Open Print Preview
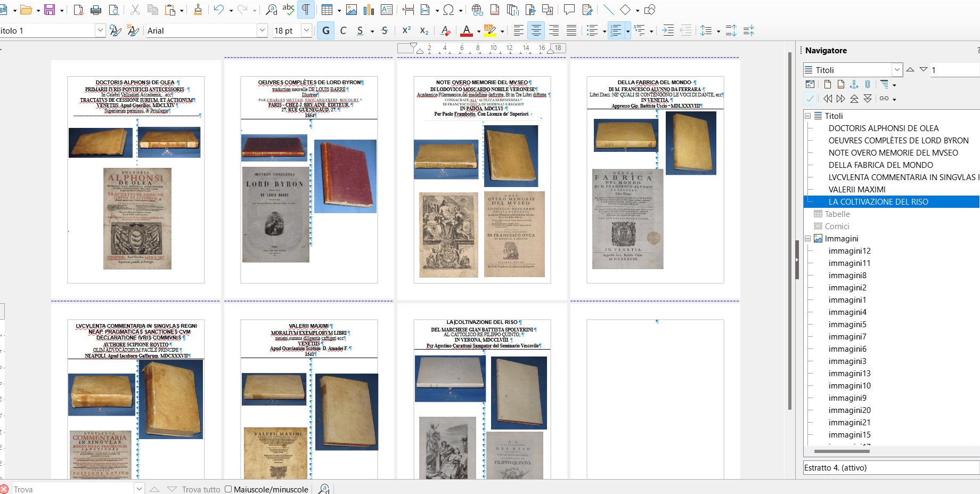This screenshot has width=980, height=494. tap(113, 10)
